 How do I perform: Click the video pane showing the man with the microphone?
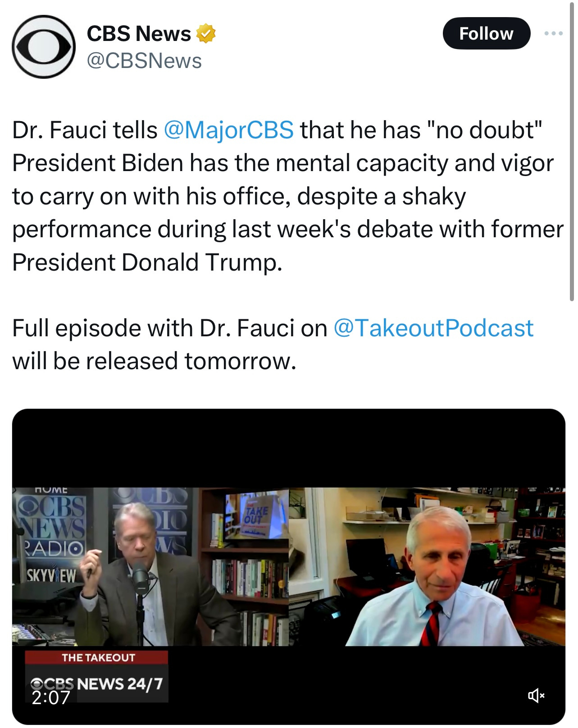(150, 566)
